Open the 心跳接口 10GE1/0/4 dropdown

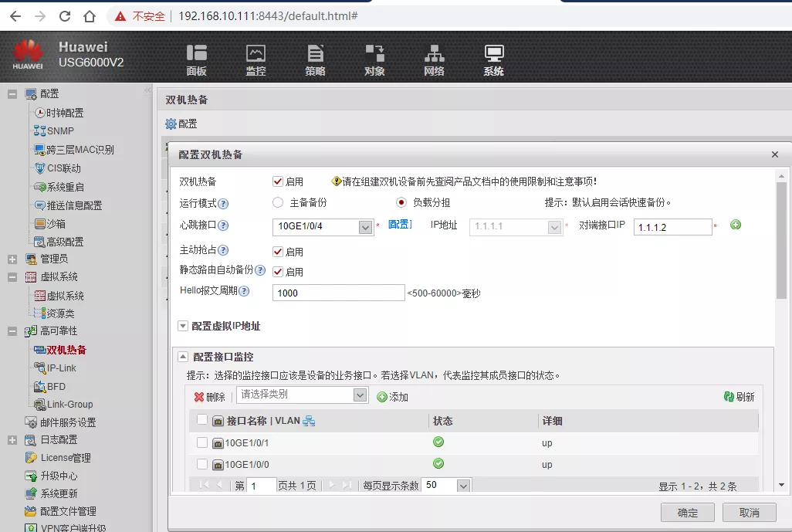click(366, 227)
